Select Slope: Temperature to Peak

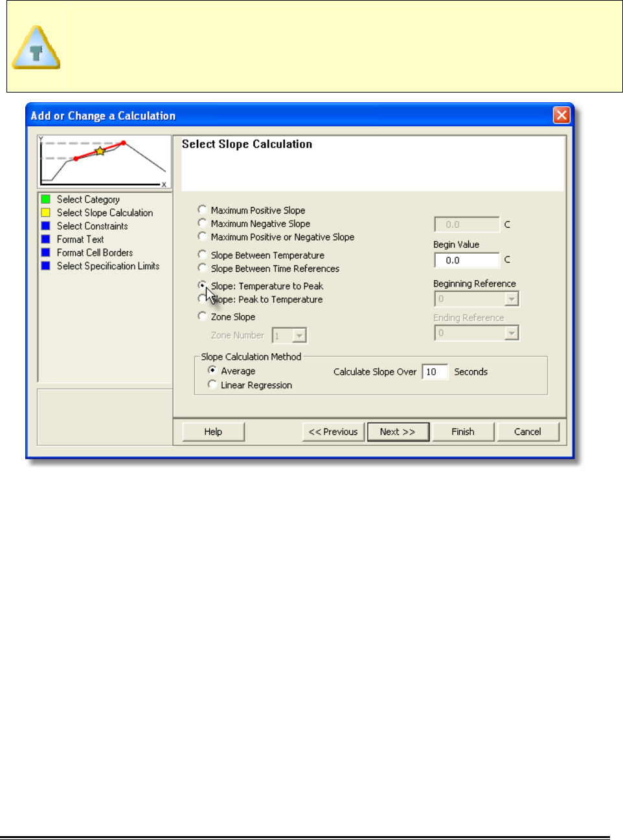click(202, 285)
